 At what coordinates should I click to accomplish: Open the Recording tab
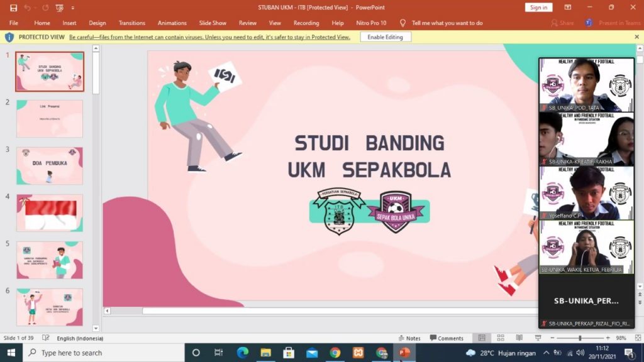click(x=306, y=23)
